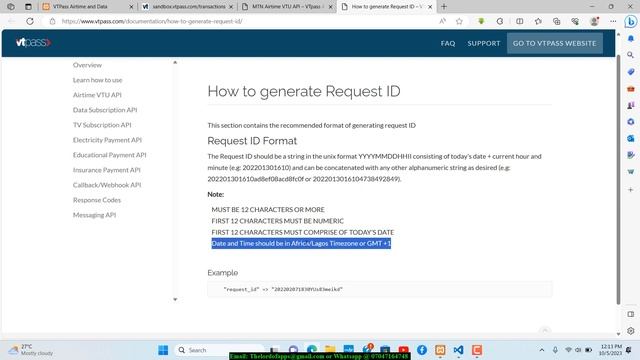Open Read Aloud in the address bar
The width and height of the screenshot is (640, 360).
442,21
